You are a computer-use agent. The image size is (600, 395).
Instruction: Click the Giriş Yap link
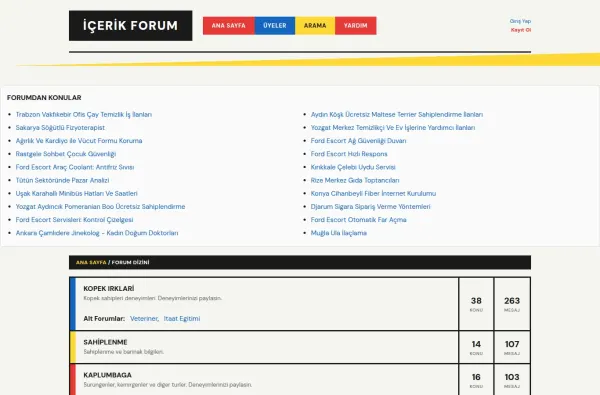click(x=520, y=21)
